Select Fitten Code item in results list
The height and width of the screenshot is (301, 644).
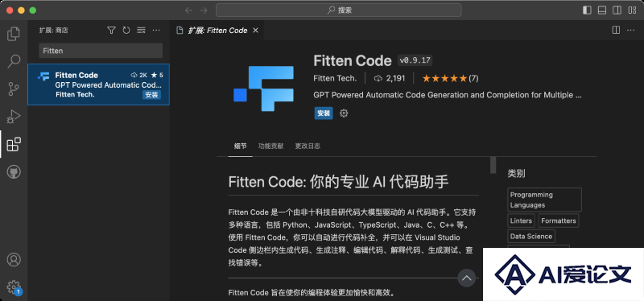point(98,85)
